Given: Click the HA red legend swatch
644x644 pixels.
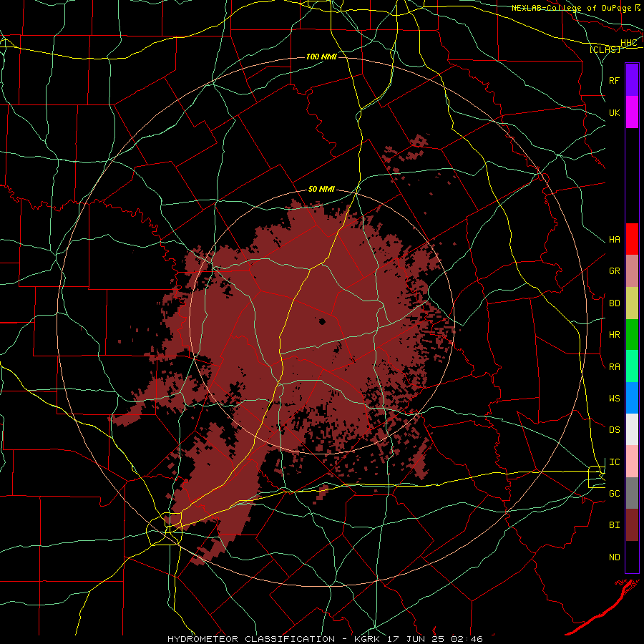Looking at the screenshot, I should point(632,239).
